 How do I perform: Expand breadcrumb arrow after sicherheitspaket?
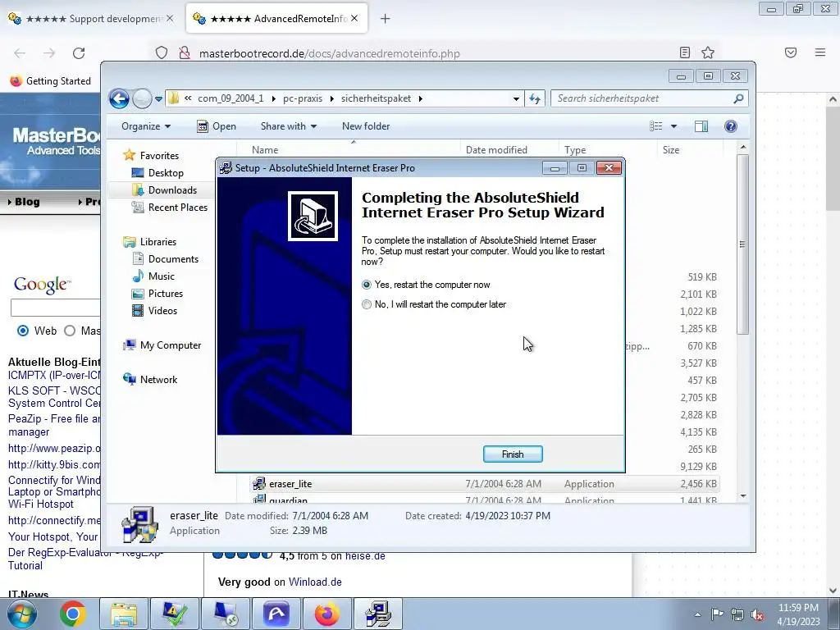coord(421,98)
